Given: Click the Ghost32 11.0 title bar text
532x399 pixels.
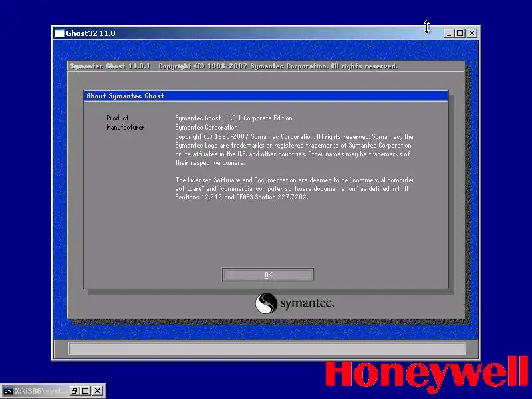Looking at the screenshot, I should coord(90,33).
